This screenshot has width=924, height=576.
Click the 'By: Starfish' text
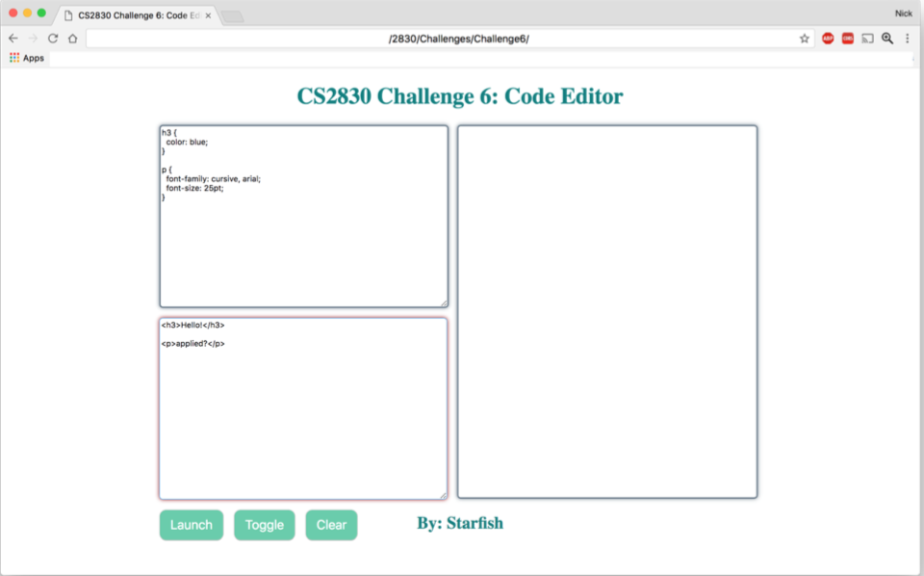click(x=460, y=523)
